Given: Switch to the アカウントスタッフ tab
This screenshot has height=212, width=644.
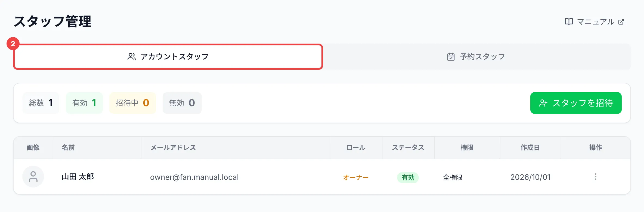Looking at the screenshot, I should coord(168,57).
